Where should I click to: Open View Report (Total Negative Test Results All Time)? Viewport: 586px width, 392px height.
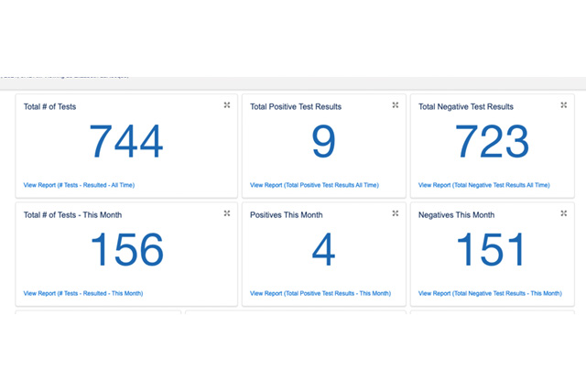click(484, 185)
